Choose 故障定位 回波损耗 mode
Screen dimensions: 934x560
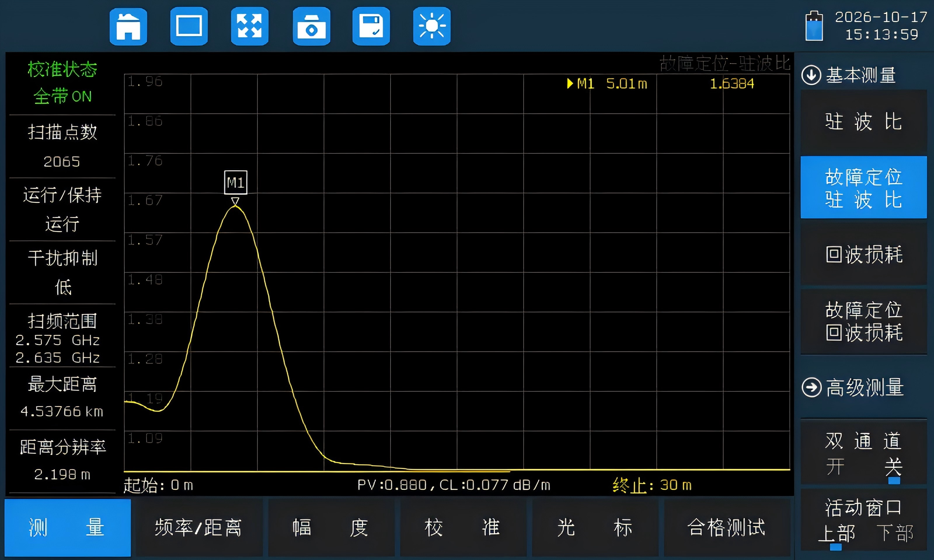pyautogui.click(x=864, y=321)
